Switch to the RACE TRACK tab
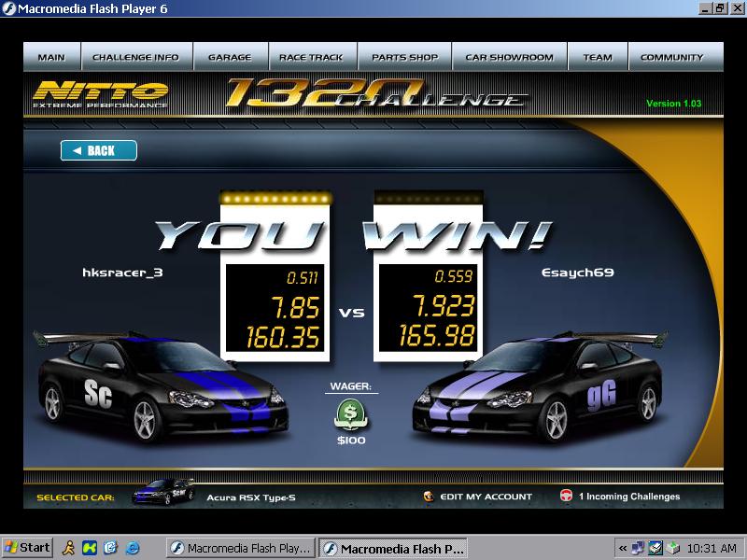747x560 pixels. pos(312,57)
